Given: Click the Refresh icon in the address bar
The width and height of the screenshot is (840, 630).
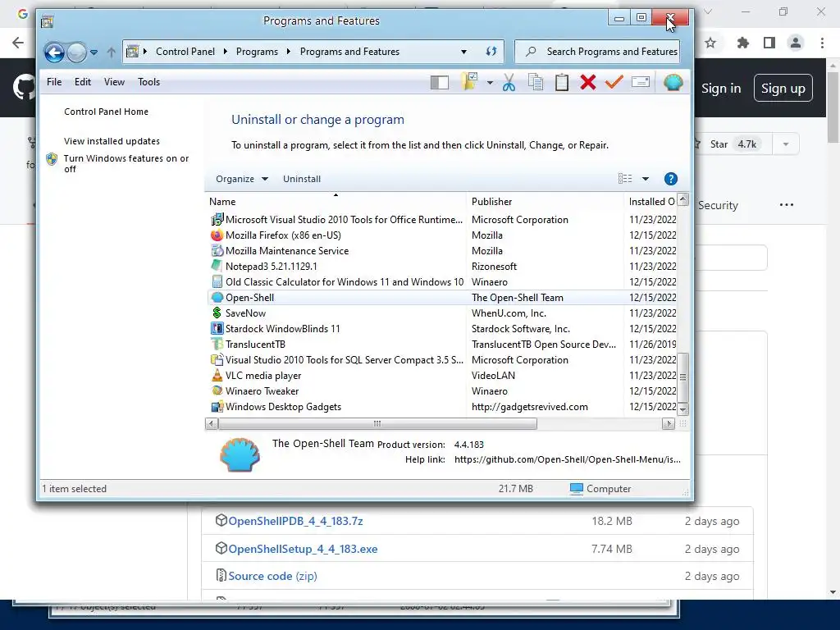Looking at the screenshot, I should [x=491, y=52].
